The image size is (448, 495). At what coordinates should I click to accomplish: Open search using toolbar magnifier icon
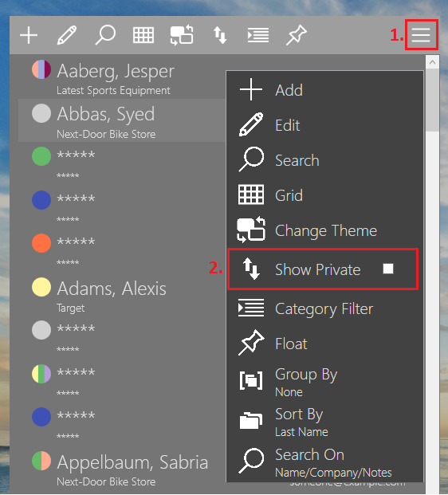[x=105, y=35]
